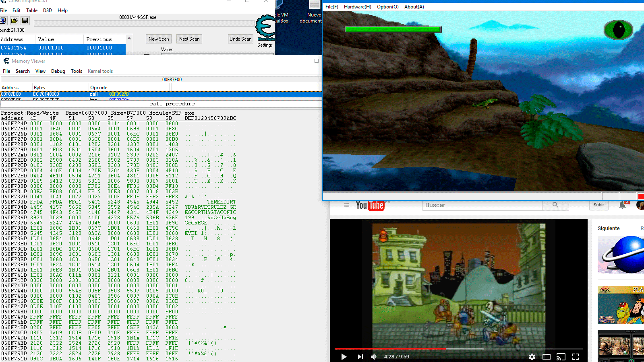The image size is (644, 362).
Task: Open YouTube notifications bell
Action: (623, 205)
